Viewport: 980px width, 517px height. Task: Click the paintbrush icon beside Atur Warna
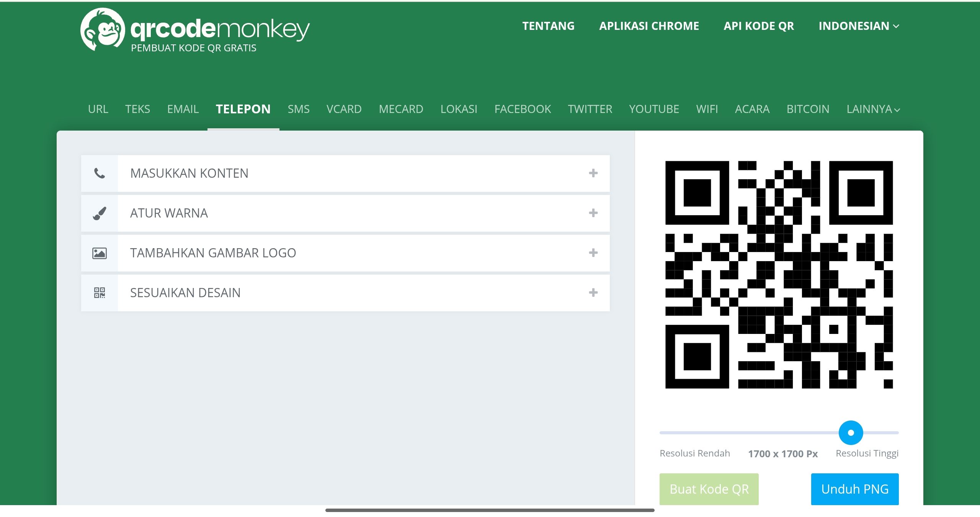pos(100,213)
